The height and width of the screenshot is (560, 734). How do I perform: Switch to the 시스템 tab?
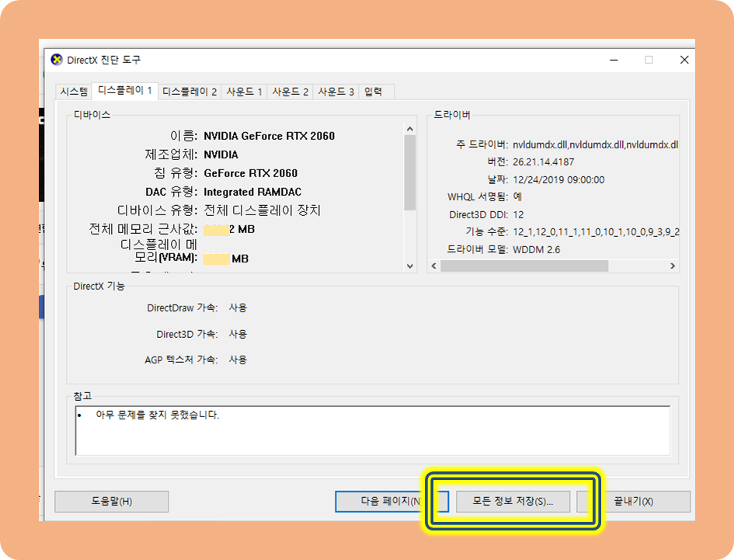click(74, 92)
